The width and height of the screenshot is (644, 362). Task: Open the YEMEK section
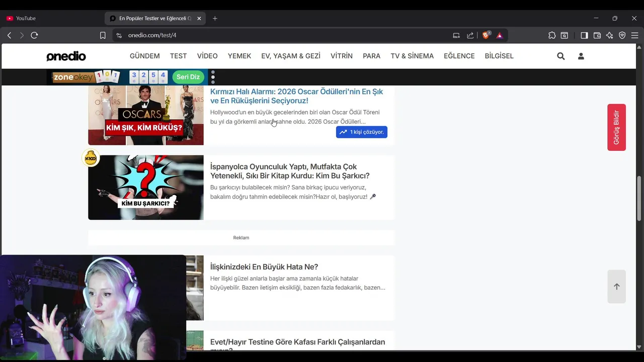(239, 56)
